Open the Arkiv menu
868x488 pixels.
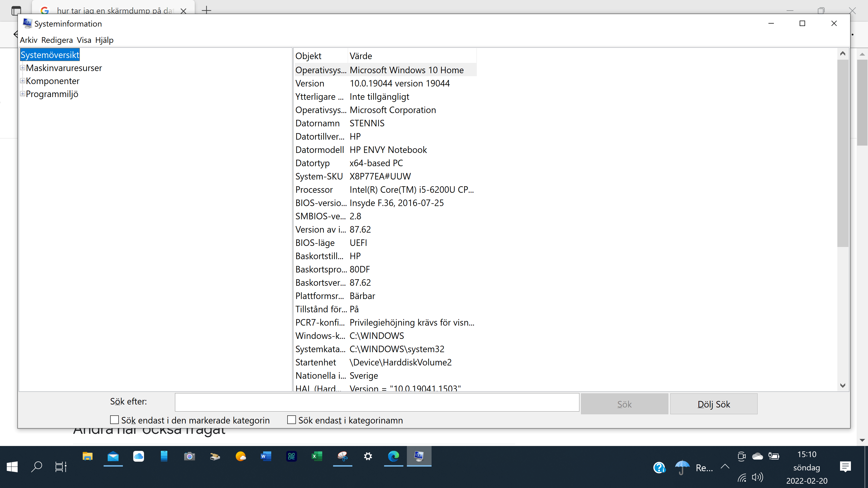point(28,40)
